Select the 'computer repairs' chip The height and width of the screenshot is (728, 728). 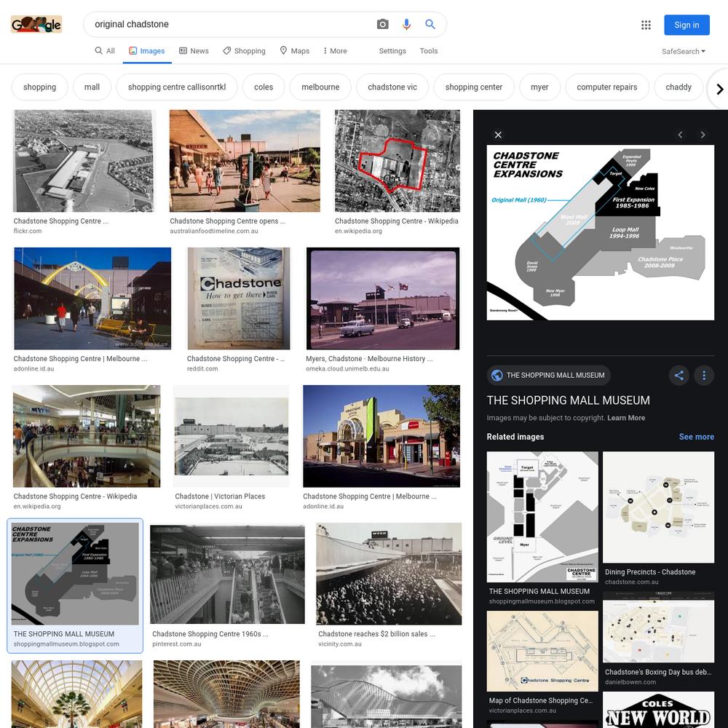(x=607, y=87)
